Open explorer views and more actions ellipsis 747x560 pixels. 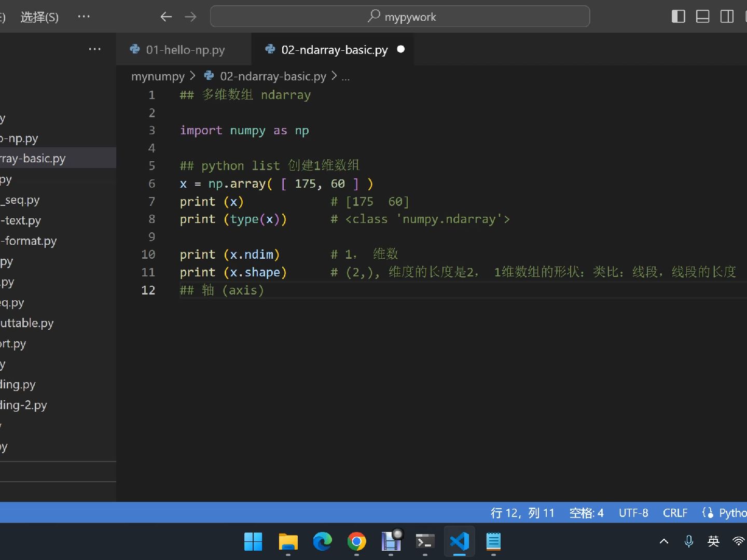(94, 49)
